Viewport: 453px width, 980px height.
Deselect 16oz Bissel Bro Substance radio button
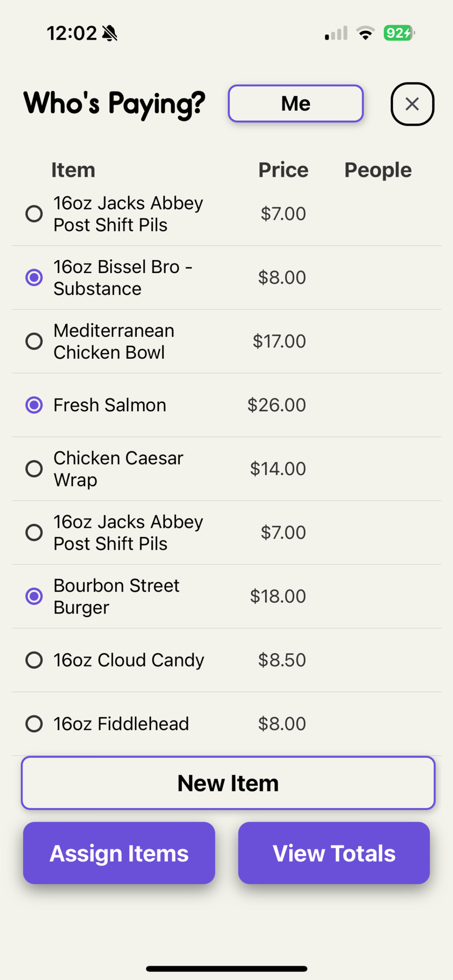pos(34,277)
